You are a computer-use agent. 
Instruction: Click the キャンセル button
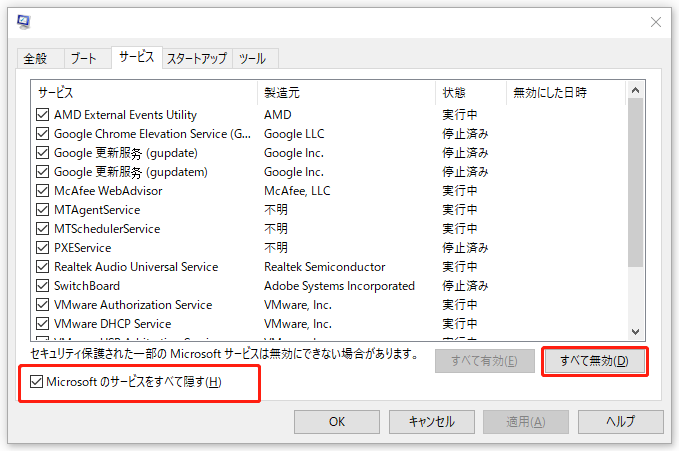click(x=432, y=422)
